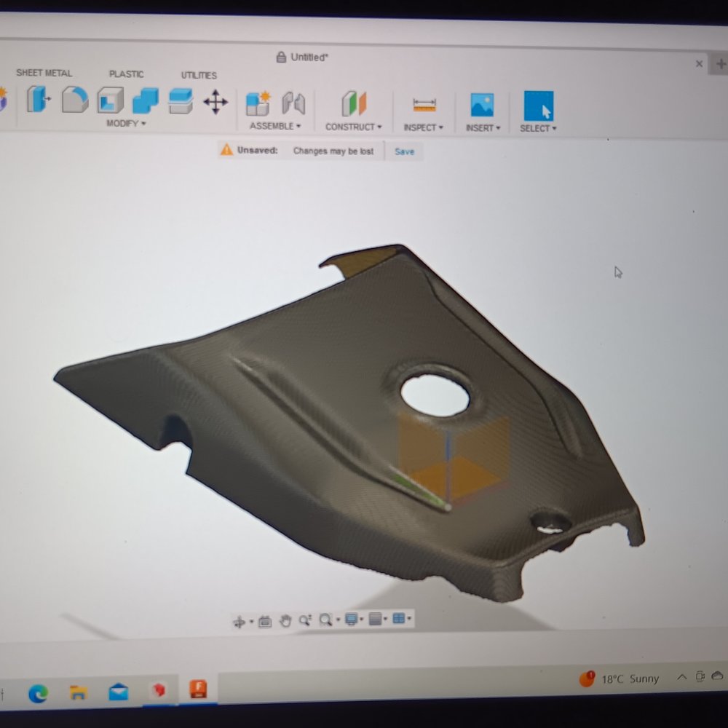
Task: Click Save in the Unsaved notification
Action: pos(404,151)
